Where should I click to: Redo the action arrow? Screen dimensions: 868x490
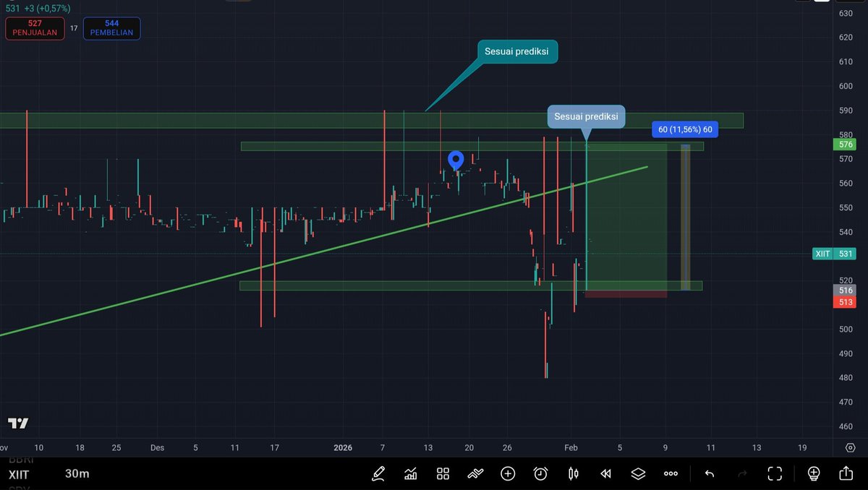coord(742,474)
